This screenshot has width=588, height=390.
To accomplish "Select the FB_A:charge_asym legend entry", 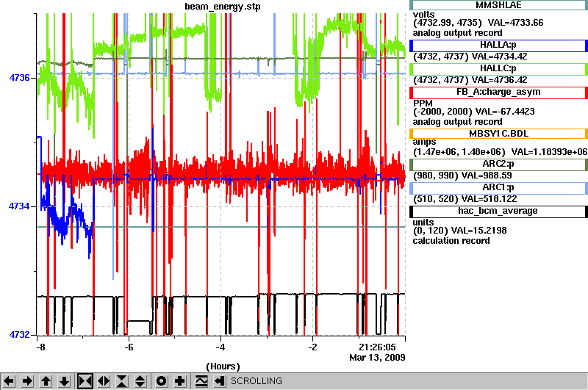I will 498,93.
